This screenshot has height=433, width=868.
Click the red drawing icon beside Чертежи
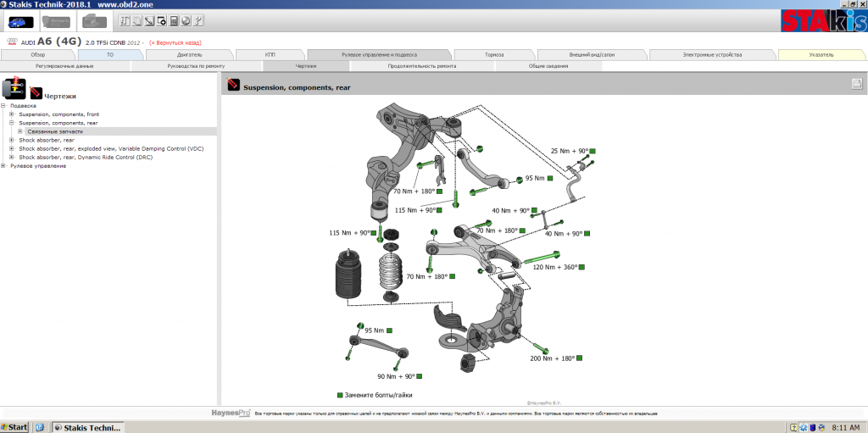coord(36,93)
